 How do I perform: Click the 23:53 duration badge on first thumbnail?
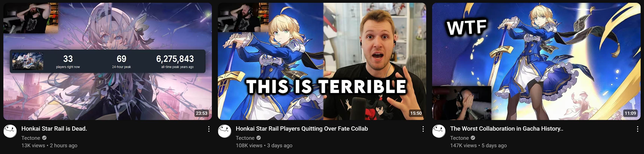202,113
